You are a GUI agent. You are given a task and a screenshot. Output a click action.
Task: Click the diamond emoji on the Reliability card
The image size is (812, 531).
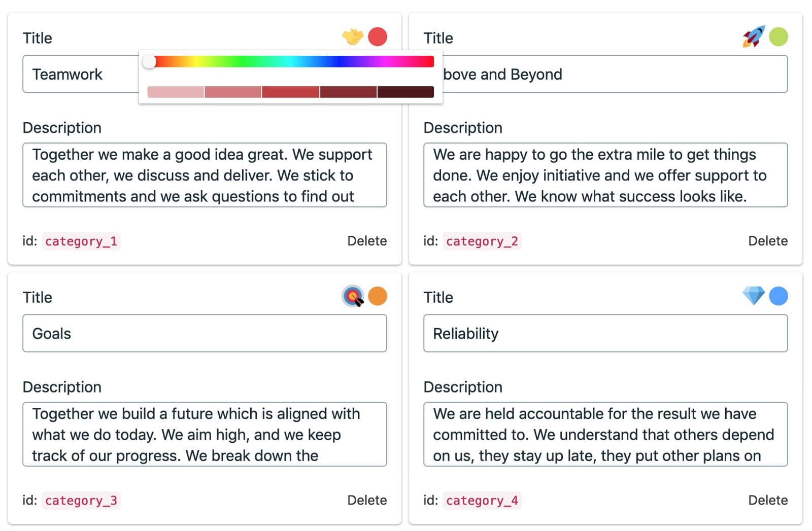pyautogui.click(x=754, y=296)
